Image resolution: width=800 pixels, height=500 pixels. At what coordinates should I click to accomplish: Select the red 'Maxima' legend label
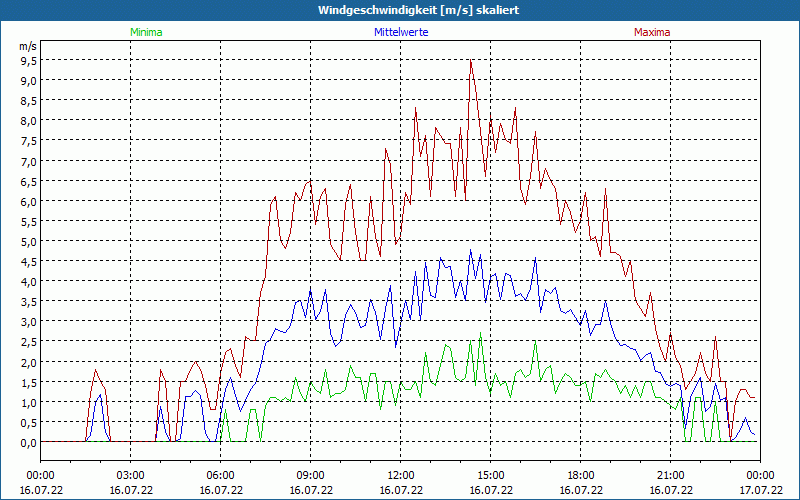pos(652,32)
